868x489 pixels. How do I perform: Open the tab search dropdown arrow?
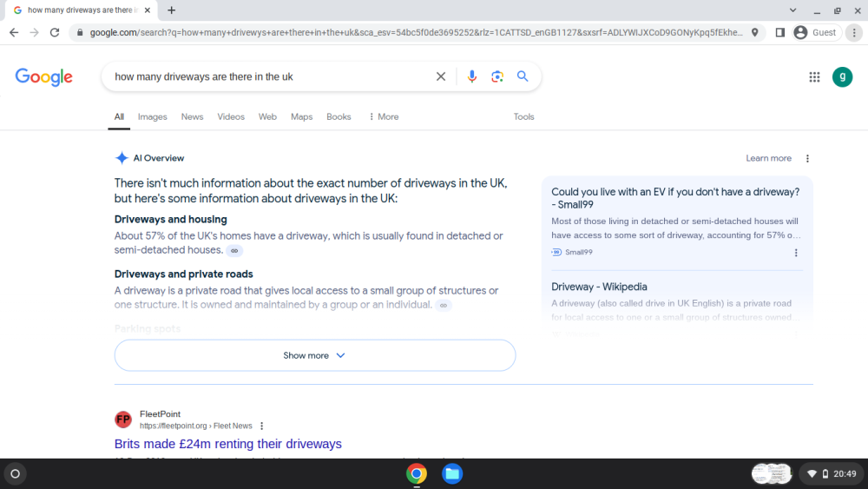(792, 10)
